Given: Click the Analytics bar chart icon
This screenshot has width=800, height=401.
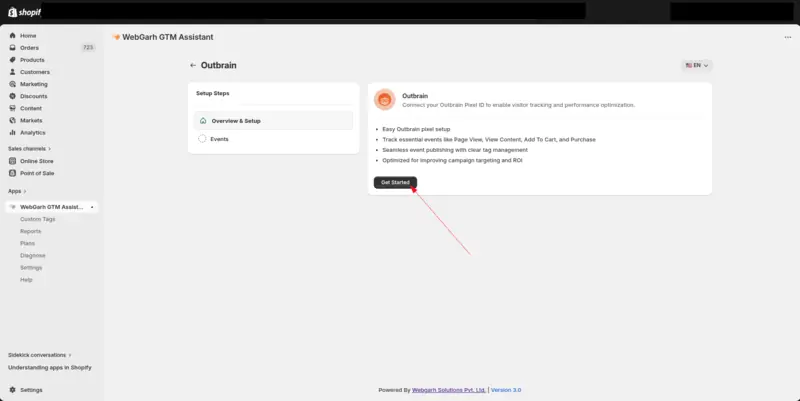Looking at the screenshot, I should click(x=13, y=133).
